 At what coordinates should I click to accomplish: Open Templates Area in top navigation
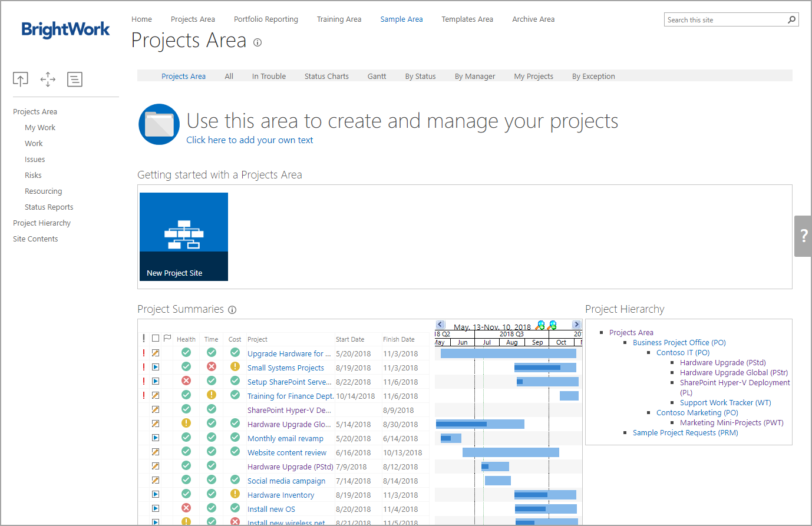tap(467, 19)
